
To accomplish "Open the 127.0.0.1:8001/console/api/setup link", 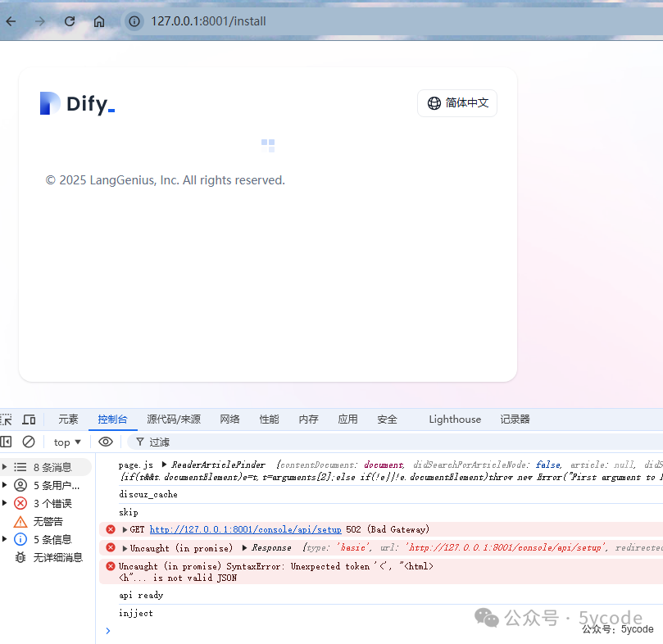I will click(x=245, y=529).
